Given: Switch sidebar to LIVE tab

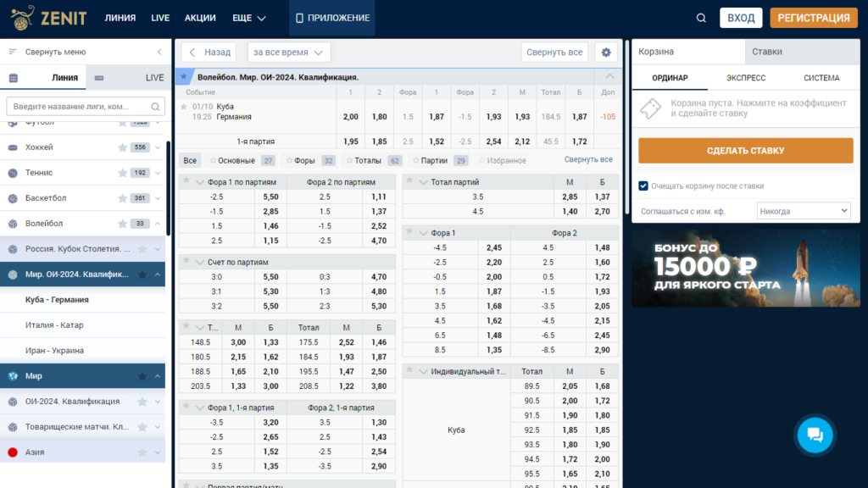Looking at the screenshot, I should pos(129,78).
